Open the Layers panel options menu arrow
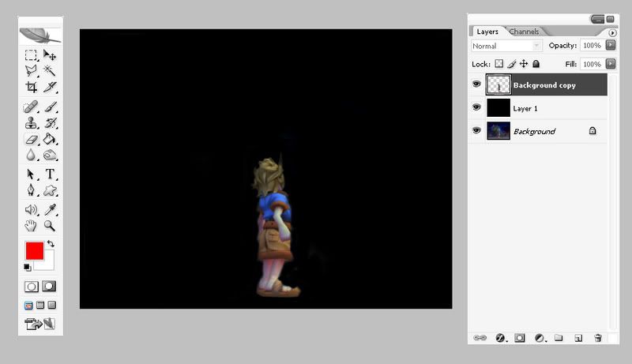 [612, 32]
